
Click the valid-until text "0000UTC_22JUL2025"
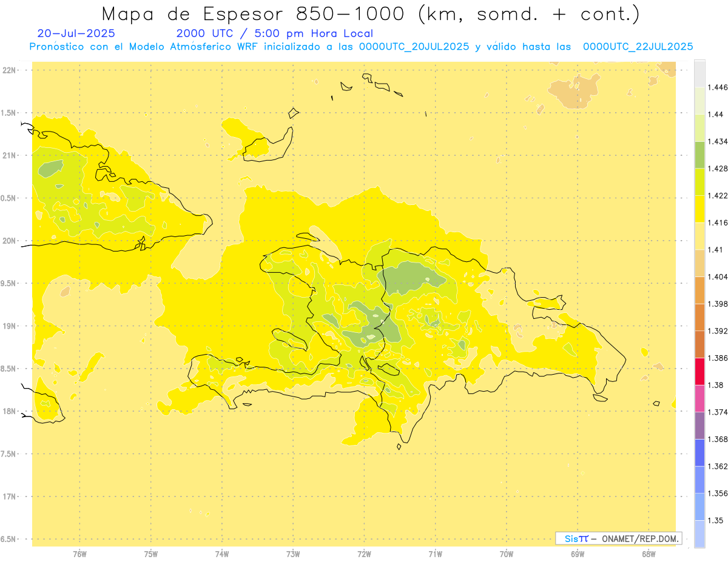[x=638, y=47]
